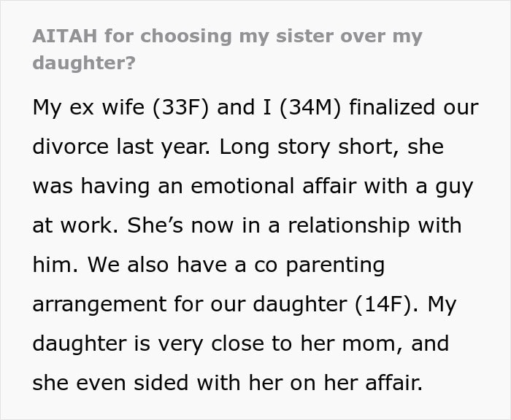Click the text '(14F)' after 'daughter'

[383, 304]
